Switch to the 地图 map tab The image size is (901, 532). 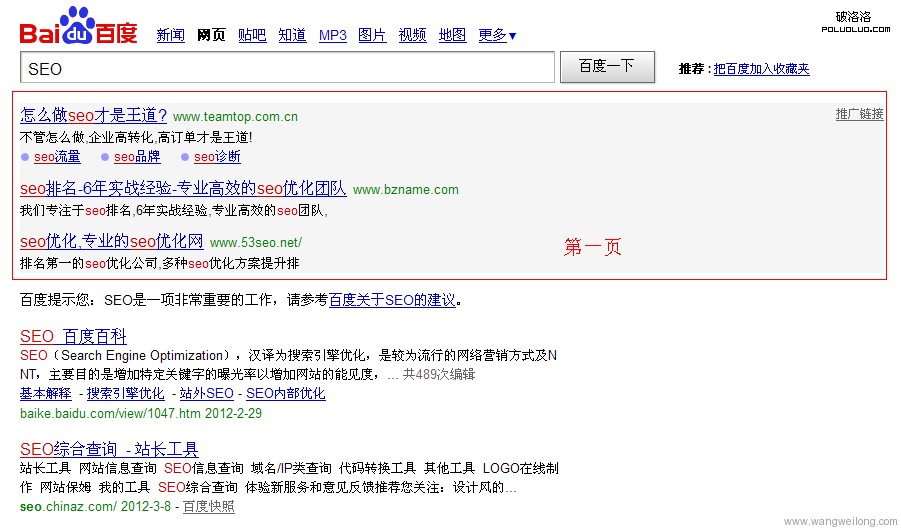click(x=452, y=35)
